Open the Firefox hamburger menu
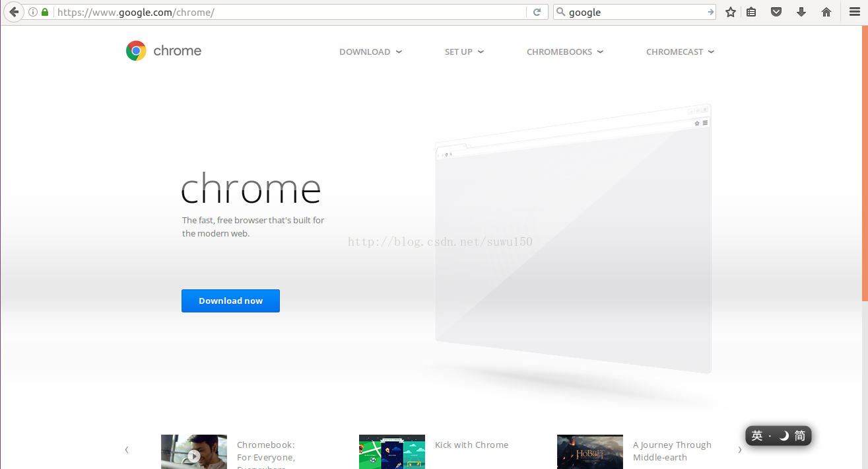The height and width of the screenshot is (469, 868). tap(854, 12)
